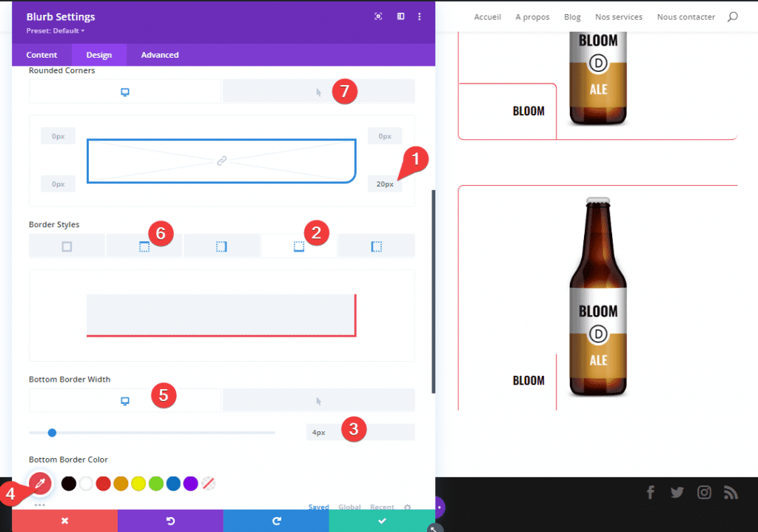Open Facebook footer icon
This screenshot has height=532, width=758.
[651, 492]
